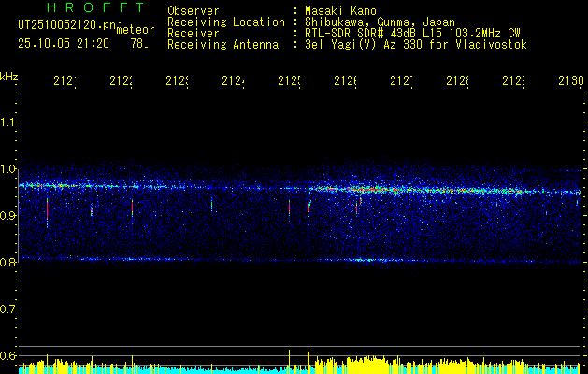Click the 2126 time axis marker
588x374 pixels.
tap(345, 80)
